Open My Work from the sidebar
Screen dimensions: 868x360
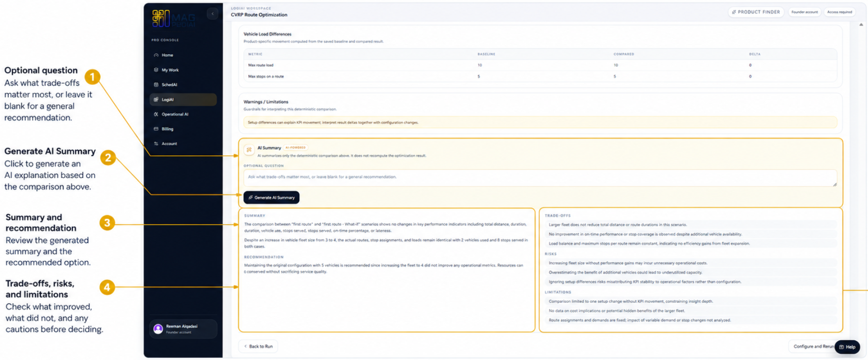pos(183,70)
